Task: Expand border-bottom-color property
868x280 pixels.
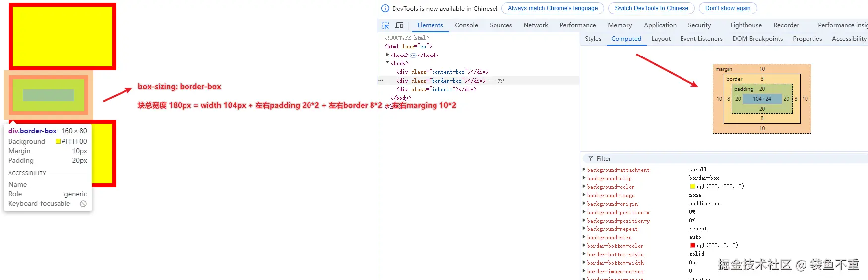Action: point(584,245)
